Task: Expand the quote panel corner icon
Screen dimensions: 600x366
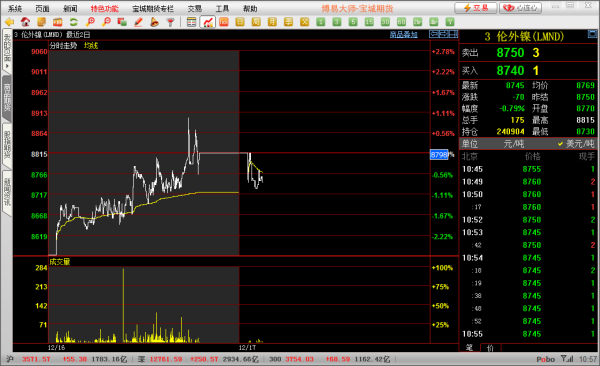Action: [592, 35]
